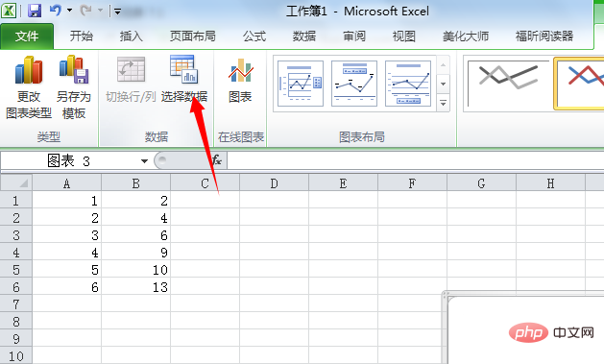Open the 页面布局 tab
The height and width of the screenshot is (364, 604).
pos(193,36)
